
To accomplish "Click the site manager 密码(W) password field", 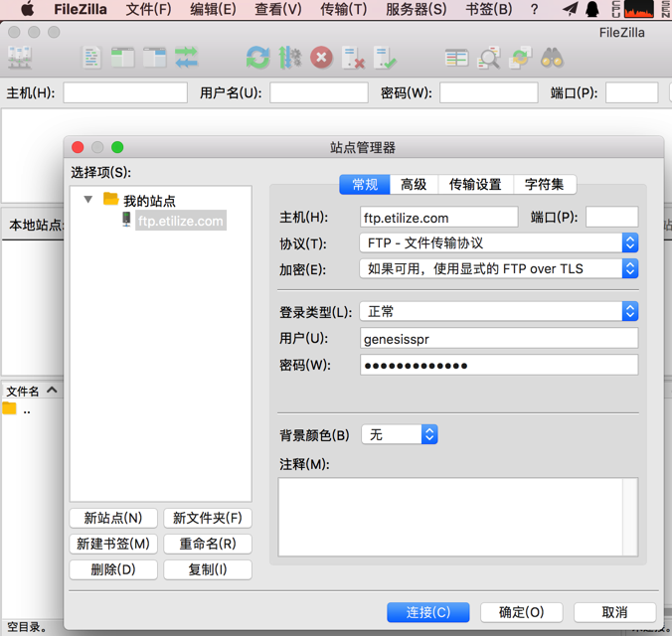I will (499, 365).
